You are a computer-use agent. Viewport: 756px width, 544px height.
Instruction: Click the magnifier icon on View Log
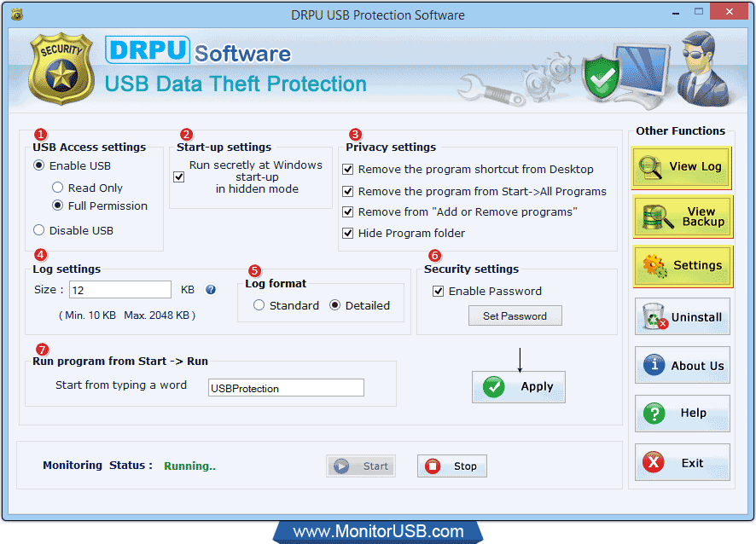(x=650, y=167)
